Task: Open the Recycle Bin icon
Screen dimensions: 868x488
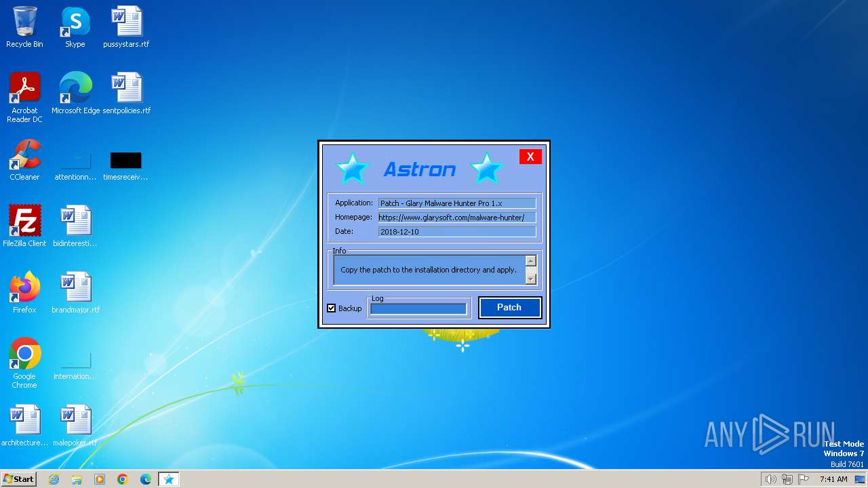Action: pyautogui.click(x=24, y=28)
